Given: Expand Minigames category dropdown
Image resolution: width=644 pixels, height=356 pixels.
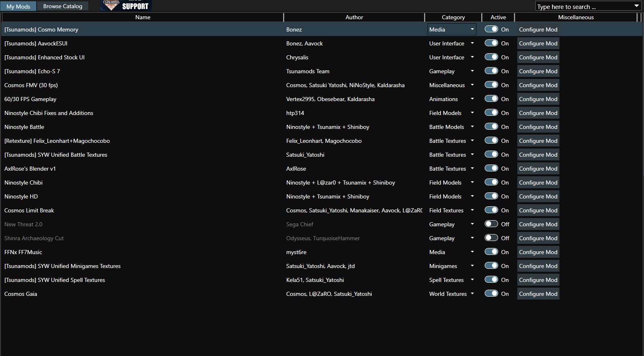Looking at the screenshot, I should tap(452, 266).
